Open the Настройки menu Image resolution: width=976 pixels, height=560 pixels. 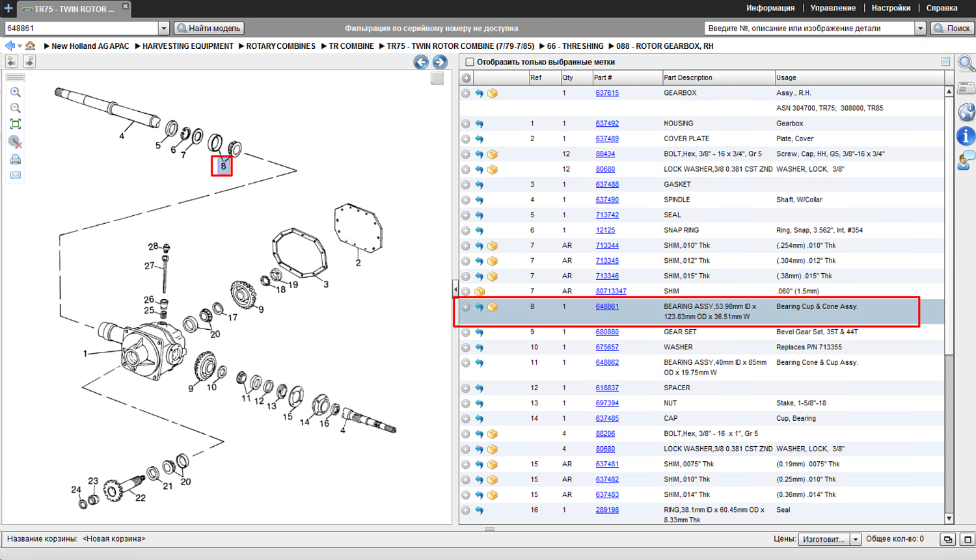891,8
